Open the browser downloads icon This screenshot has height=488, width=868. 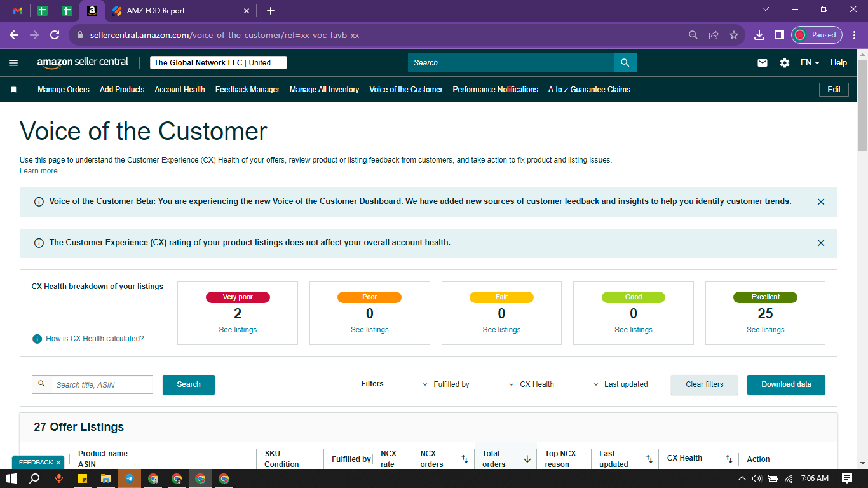(x=759, y=35)
